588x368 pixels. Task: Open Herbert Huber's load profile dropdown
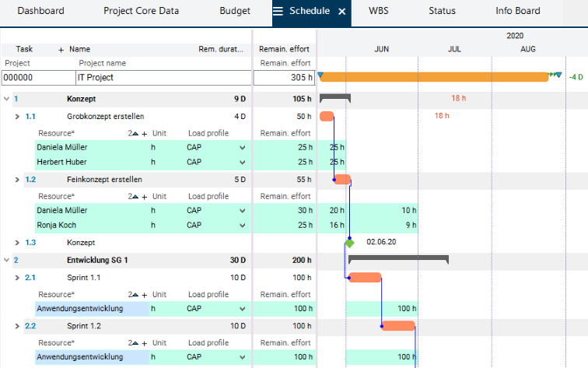pos(242,163)
